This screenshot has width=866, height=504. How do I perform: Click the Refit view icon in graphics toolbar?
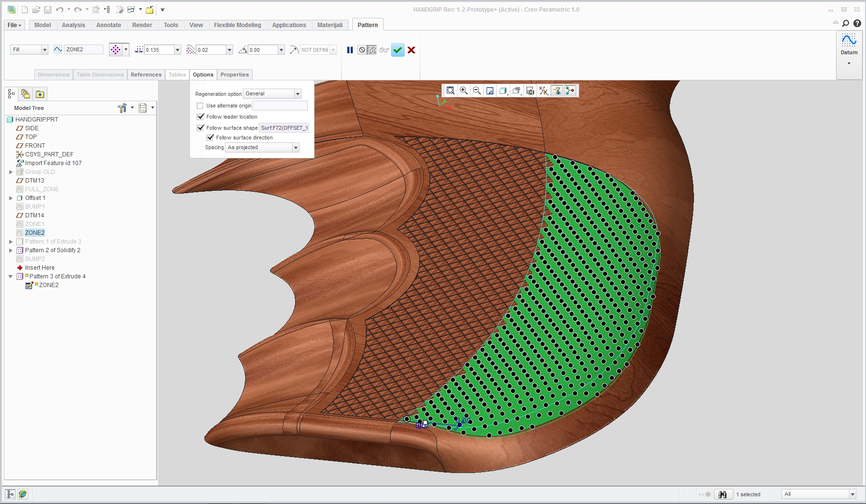coord(451,91)
